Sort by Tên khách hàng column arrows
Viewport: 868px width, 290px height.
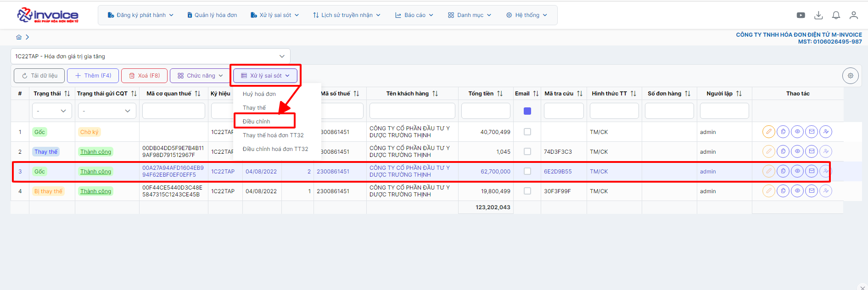click(x=435, y=94)
